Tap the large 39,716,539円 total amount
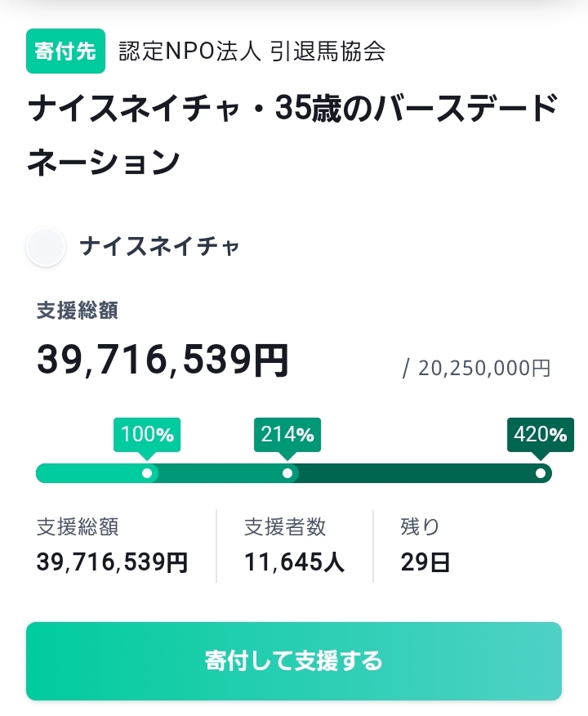588x716 pixels. click(x=163, y=360)
